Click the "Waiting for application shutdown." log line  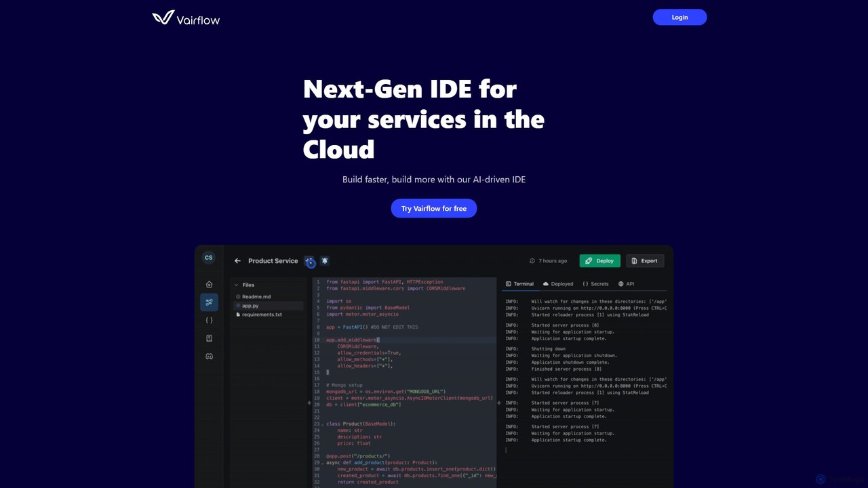point(574,356)
